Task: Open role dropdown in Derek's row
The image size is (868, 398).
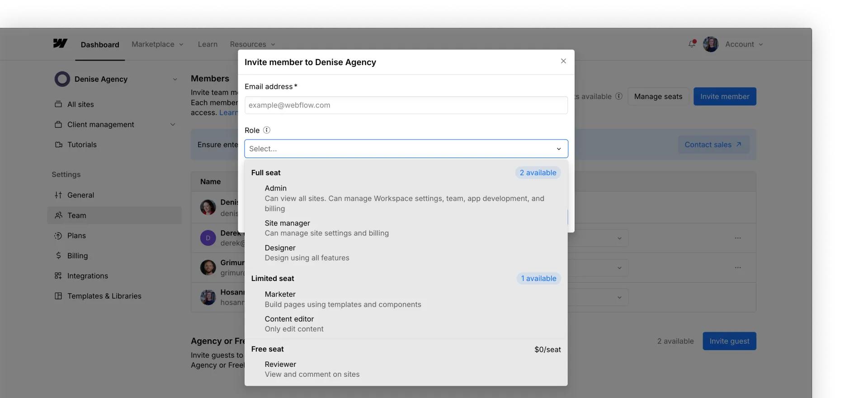Action: point(619,238)
